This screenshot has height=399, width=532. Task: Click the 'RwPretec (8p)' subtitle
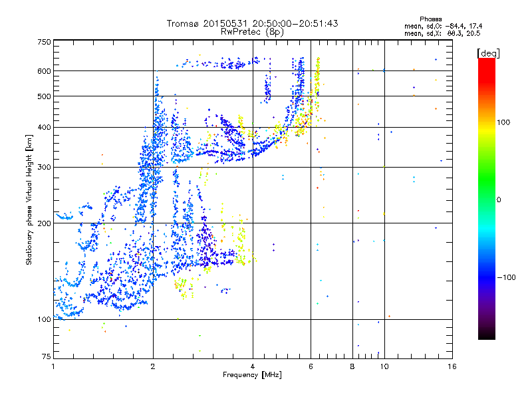coord(252,32)
